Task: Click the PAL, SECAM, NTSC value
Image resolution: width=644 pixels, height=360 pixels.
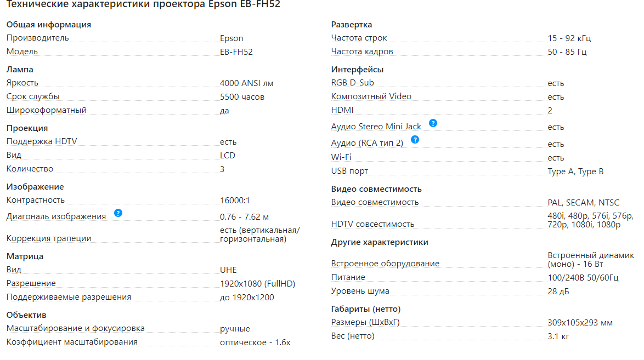Action: (x=583, y=203)
